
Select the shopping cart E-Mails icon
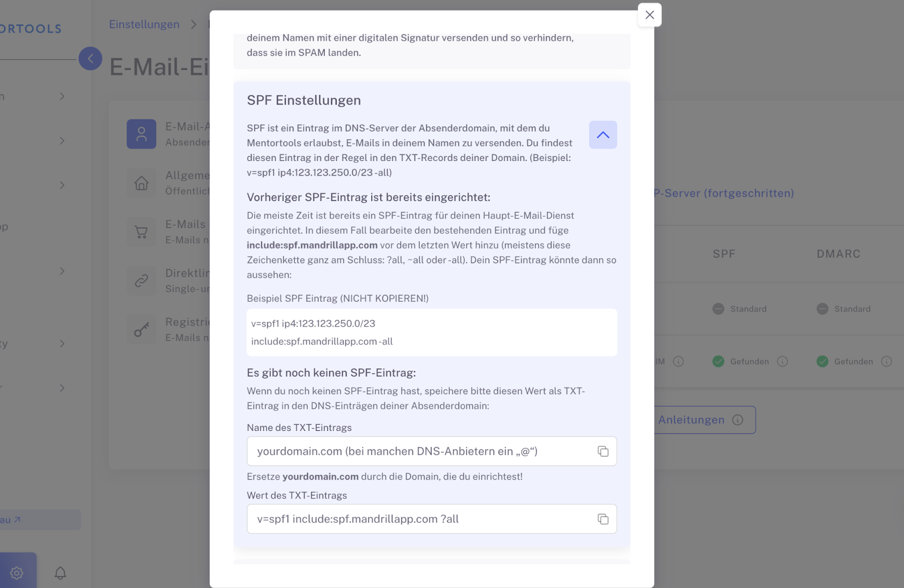[141, 232]
